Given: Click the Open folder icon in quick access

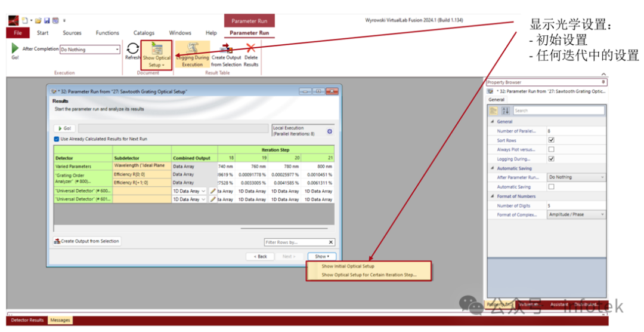Looking at the screenshot, I should tap(38, 20).
